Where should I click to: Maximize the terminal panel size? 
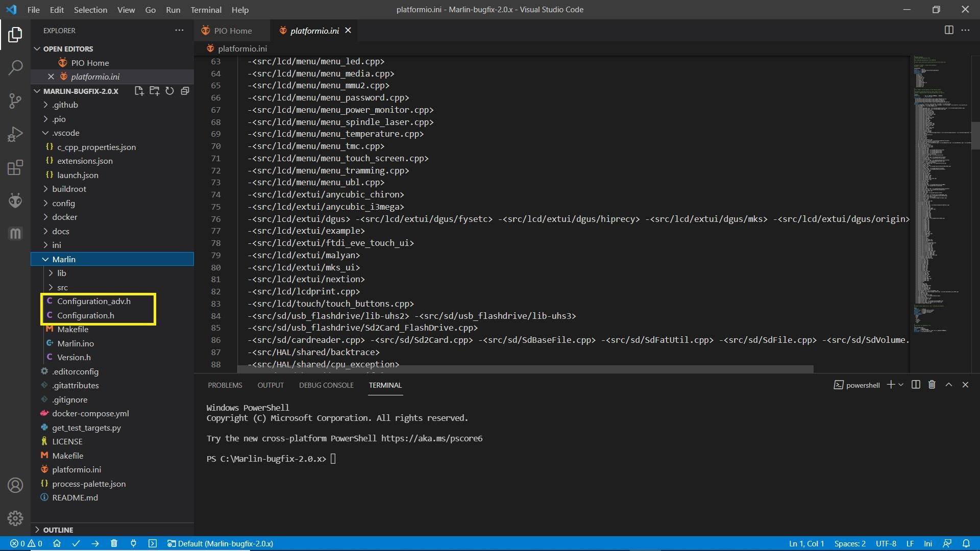(949, 385)
